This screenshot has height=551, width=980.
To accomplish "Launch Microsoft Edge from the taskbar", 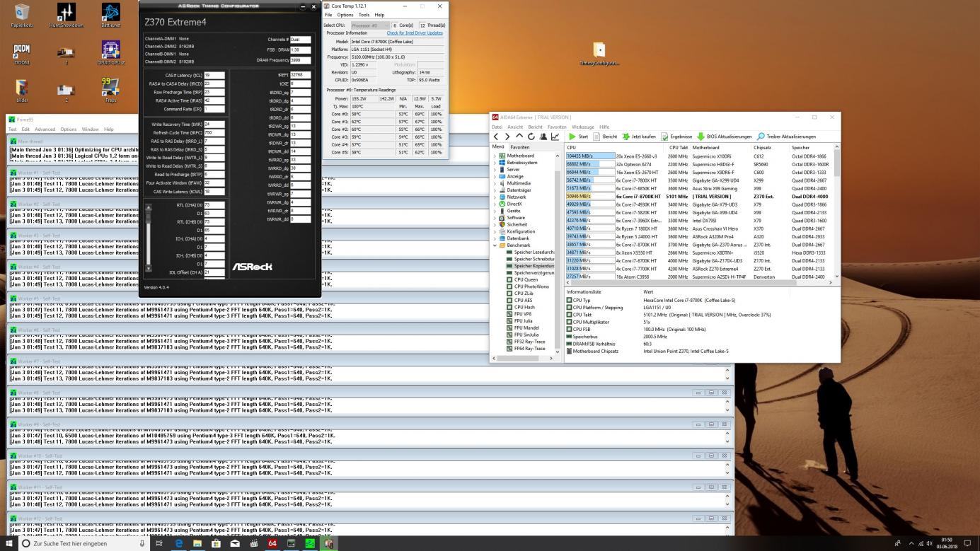I will point(178,543).
